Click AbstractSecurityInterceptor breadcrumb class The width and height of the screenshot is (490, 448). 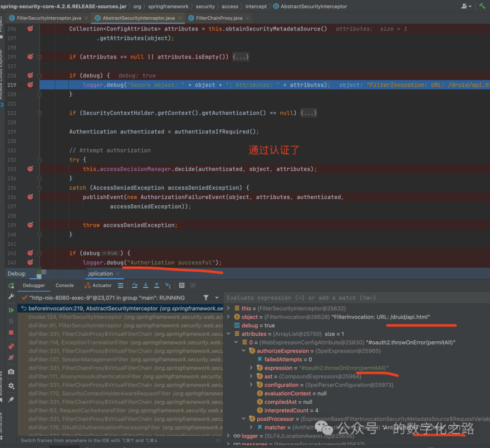(x=311, y=6)
